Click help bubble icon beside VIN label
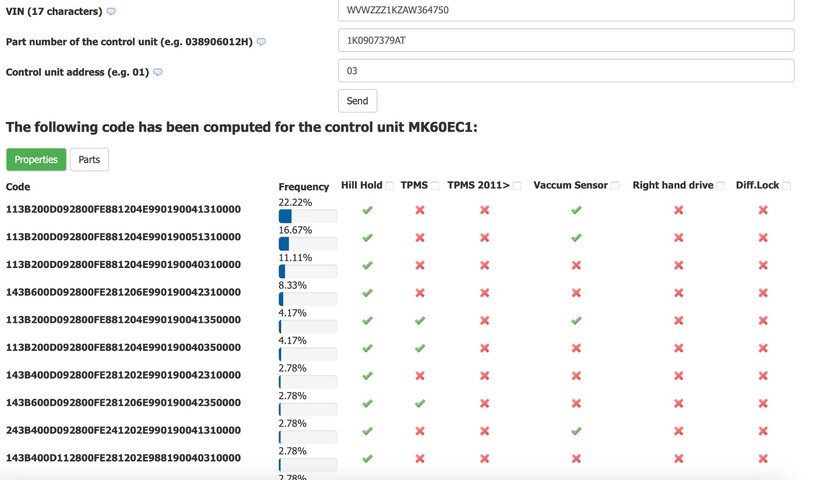Image resolution: width=824 pixels, height=480 pixels. click(x=111, y=12)
